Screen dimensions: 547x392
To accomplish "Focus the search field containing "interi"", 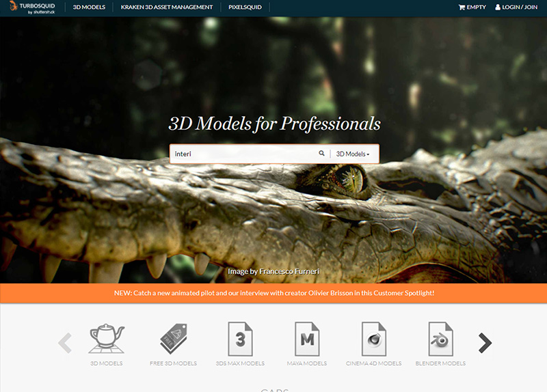I will pos(243,154).
